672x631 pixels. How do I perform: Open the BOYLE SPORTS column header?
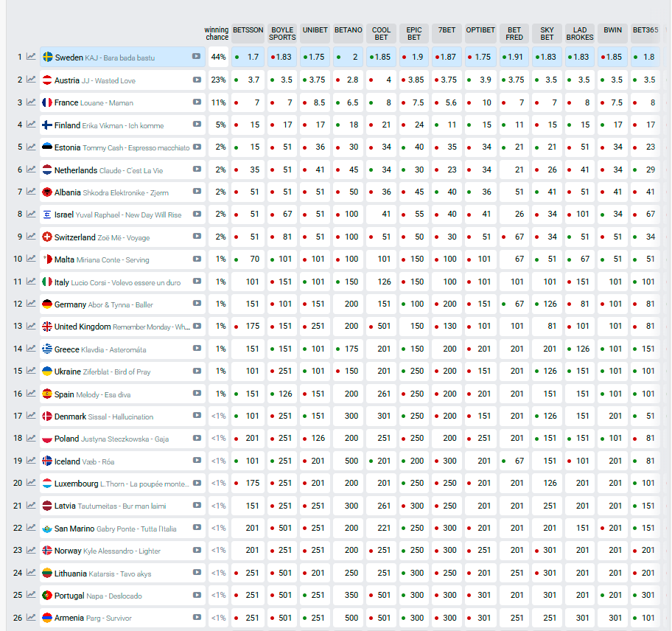point(282,33)
